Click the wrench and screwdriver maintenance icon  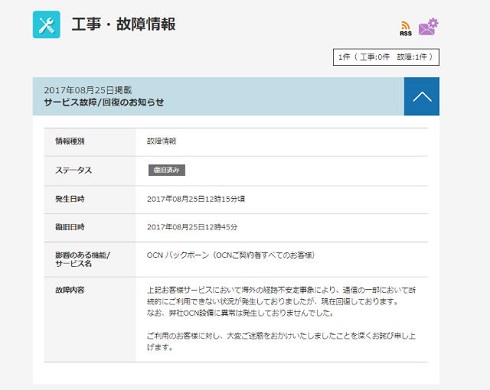[x=46, y=25]
